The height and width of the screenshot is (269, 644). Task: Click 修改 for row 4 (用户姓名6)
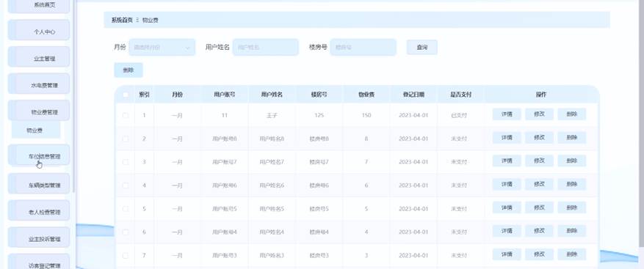click(539, 185)
